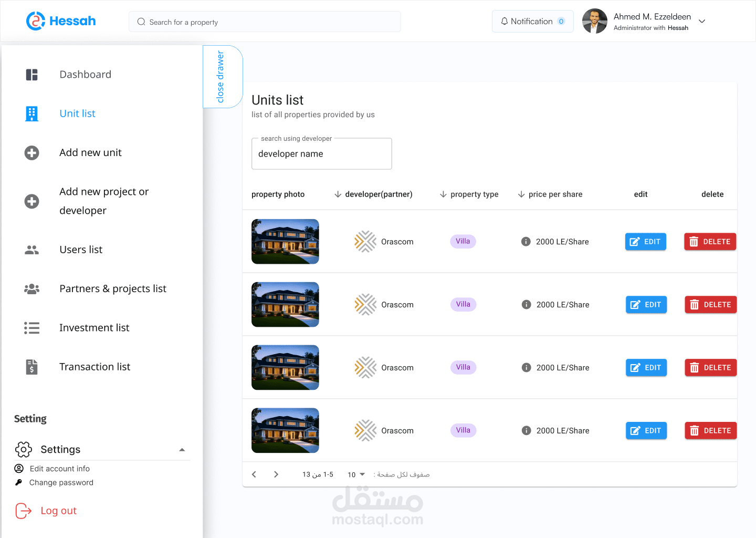Click the Investment list bullet icon

pos(32,328)
